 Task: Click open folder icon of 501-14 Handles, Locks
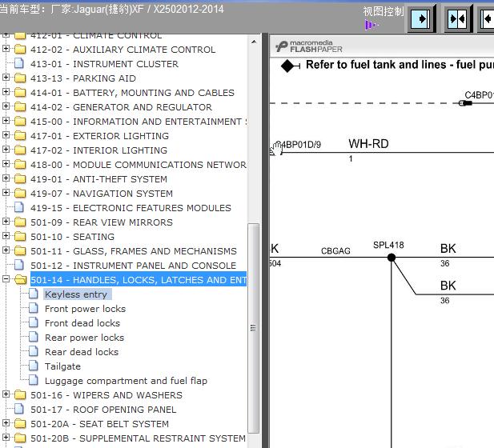[21, 279]
